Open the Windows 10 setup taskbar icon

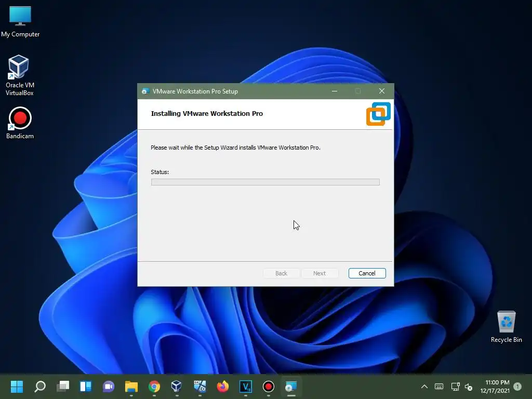[x=200, y=387]
